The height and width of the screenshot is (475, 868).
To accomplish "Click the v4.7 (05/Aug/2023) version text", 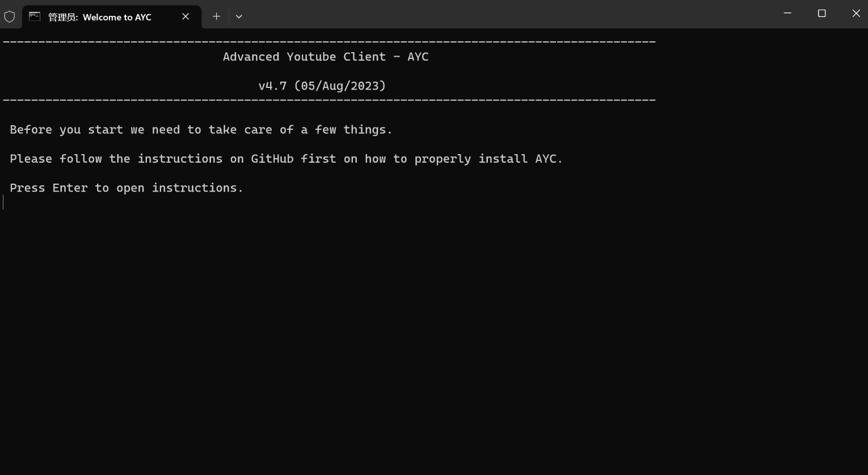I will pos(322,86).
